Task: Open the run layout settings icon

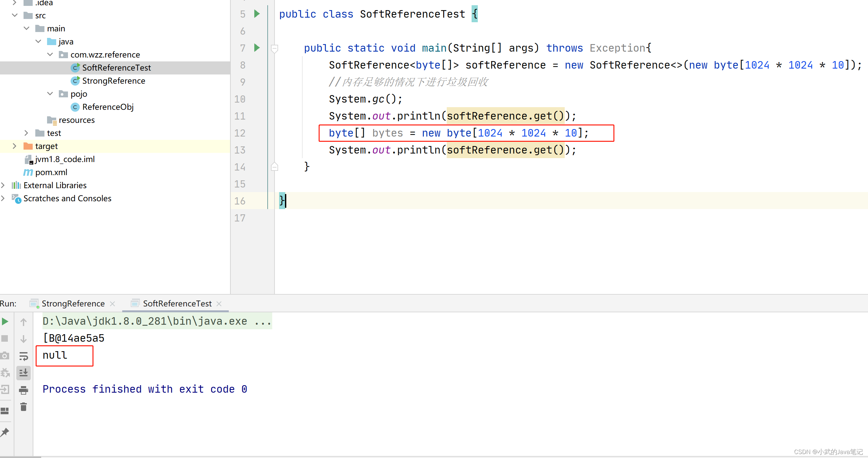Action: point(5,411)
